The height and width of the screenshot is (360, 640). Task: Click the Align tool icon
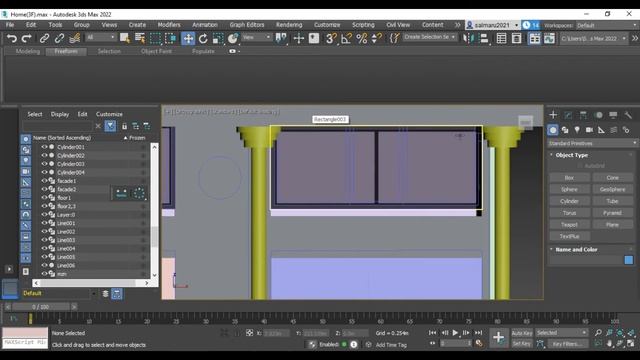click(484, 38)
